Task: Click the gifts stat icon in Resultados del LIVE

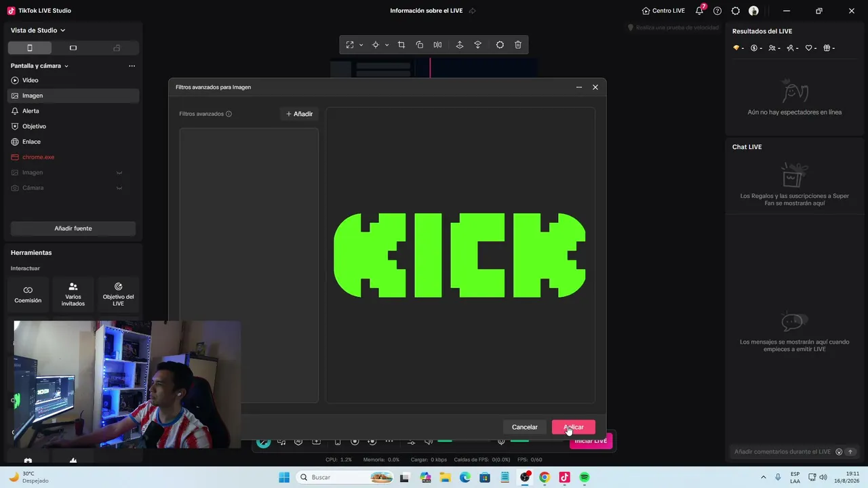Action: [x=827, y=48]
